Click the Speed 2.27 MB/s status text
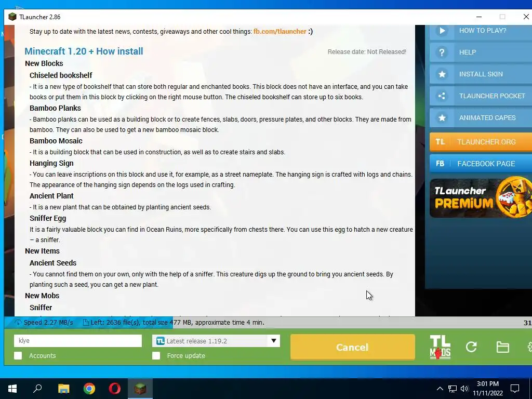Image resolution: width=532 pixels, height=399 pixels. [x=48, y=323]
